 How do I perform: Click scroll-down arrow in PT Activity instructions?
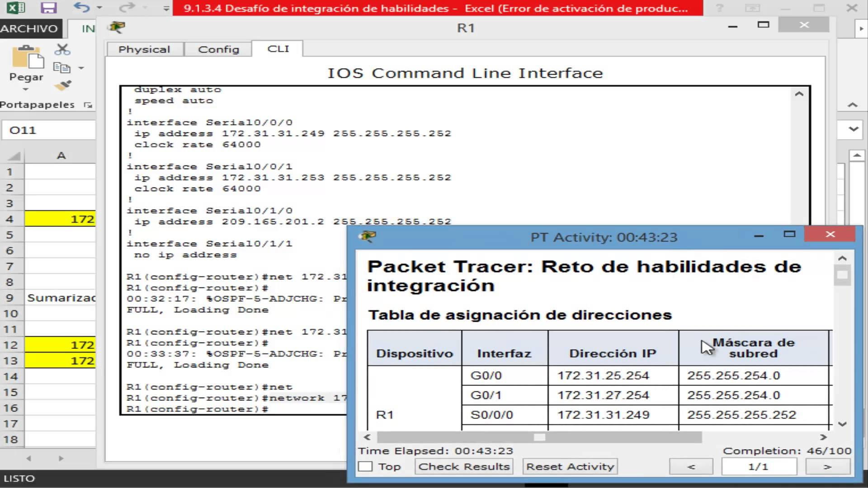(842, 424)
